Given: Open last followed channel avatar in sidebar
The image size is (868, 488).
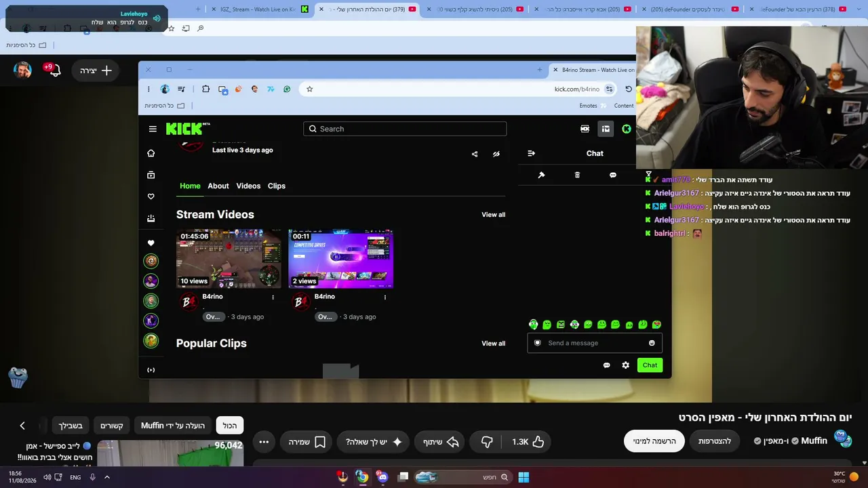Looking at the screenshot, I should pos(151,341).
